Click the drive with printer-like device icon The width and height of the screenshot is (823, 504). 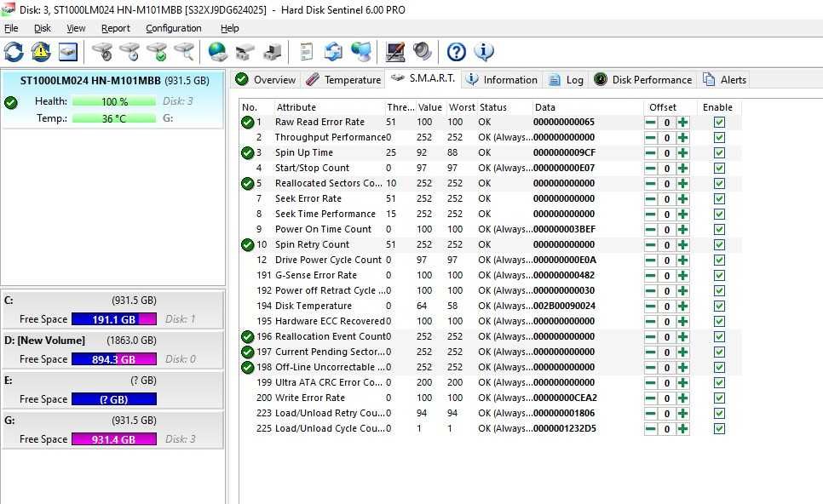coord(272,52)
